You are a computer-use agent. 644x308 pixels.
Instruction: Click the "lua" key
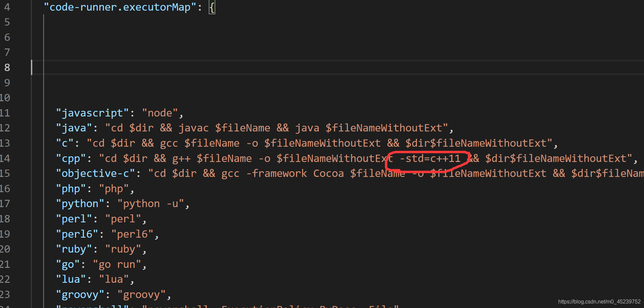point(71,279)
